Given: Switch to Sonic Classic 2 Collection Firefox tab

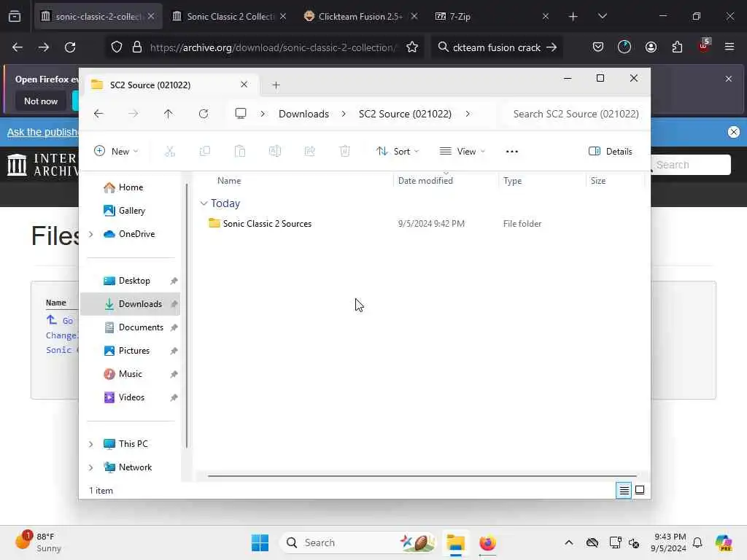Looking at the screenshot, I should [230, 16].
